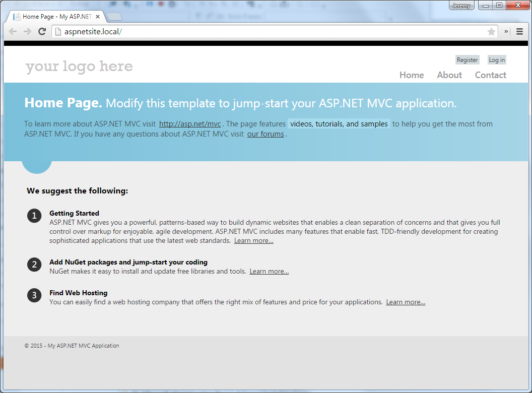Follow the http://asp.net/mvc link
The height and width of the screenshot is (393, 532).
click(190, 124)
